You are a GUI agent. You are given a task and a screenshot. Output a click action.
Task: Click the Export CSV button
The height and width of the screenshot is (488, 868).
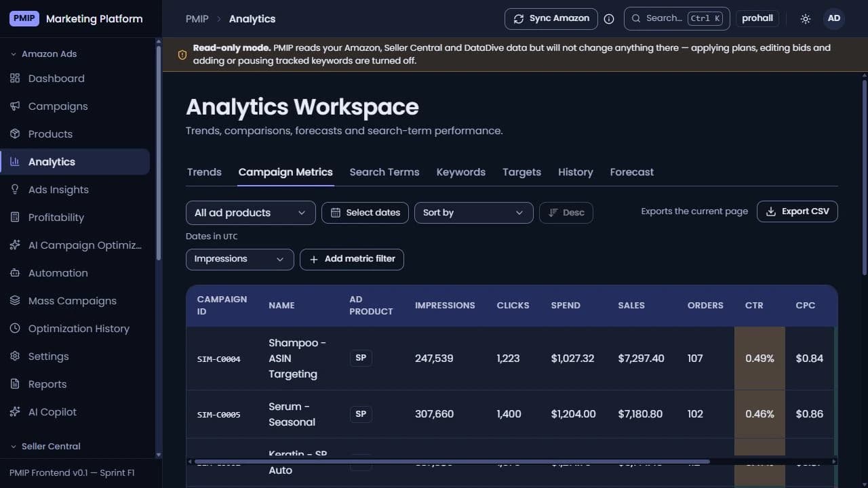pyautogui.click(x=797, y=211)
